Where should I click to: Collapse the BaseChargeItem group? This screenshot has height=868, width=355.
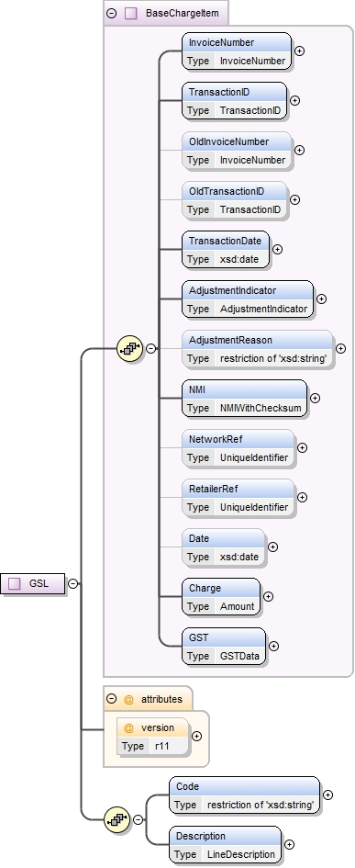click(112, 13)
